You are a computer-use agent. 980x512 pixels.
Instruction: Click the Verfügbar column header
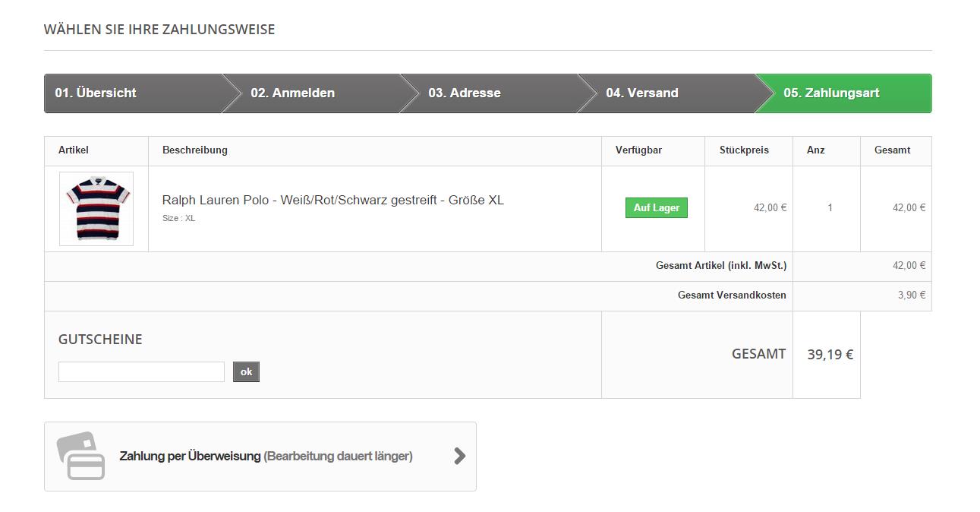[x=638, y=150]
